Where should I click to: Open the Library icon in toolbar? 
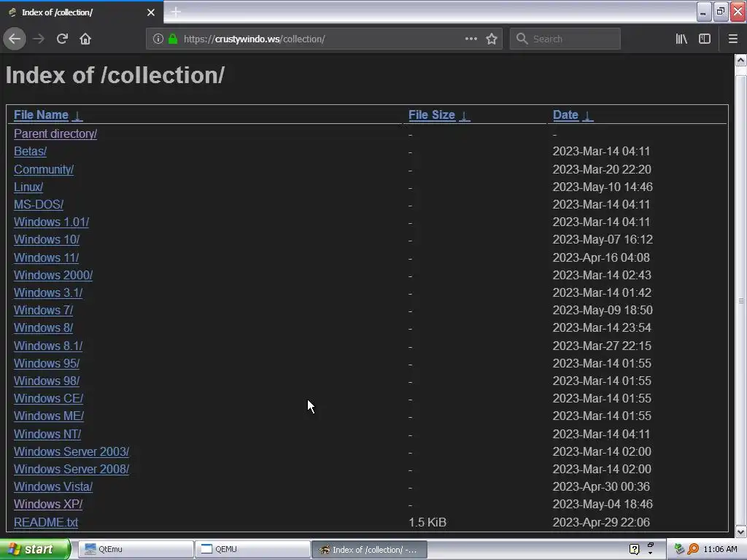click(x=681, y=39)
